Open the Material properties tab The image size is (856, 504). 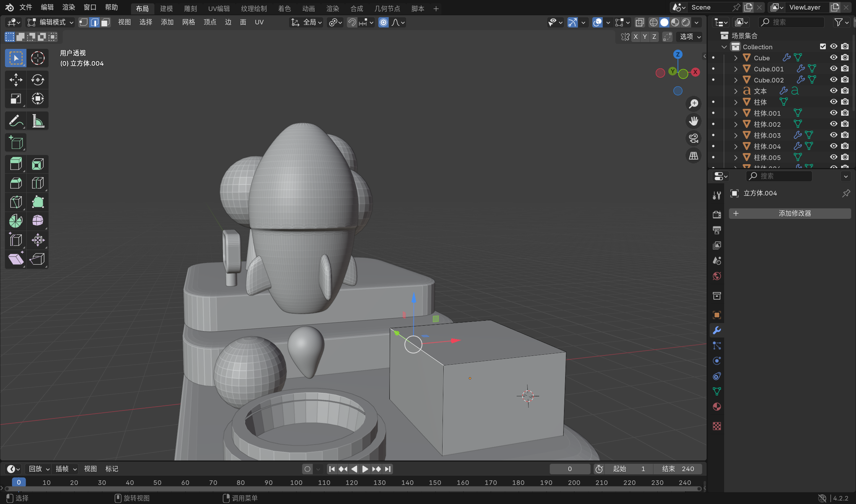717,407
